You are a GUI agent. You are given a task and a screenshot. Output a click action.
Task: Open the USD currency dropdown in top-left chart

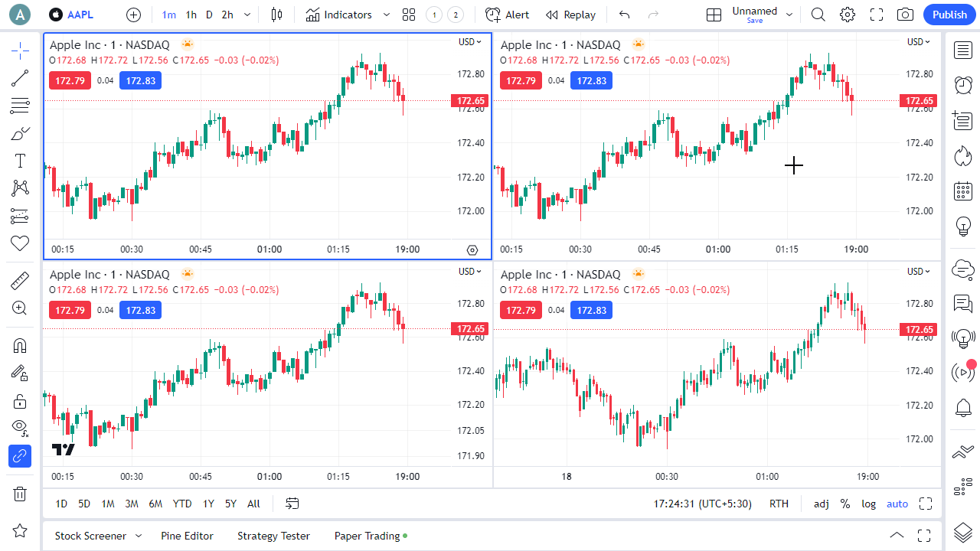pos(469,42)
